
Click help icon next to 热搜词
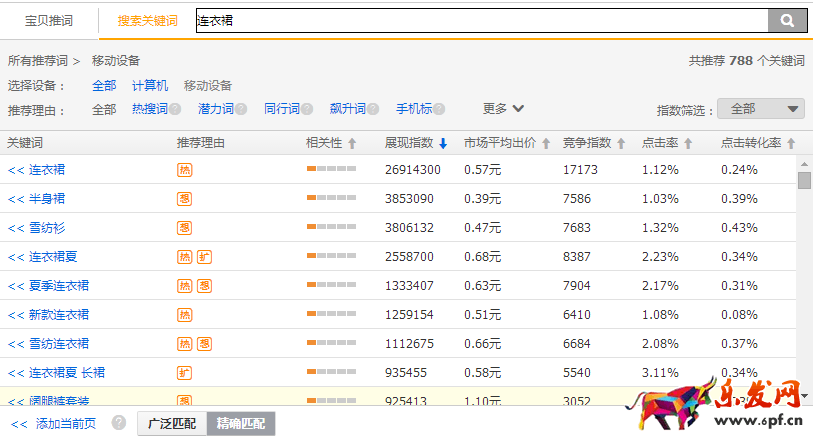click(x=175, y=109)
